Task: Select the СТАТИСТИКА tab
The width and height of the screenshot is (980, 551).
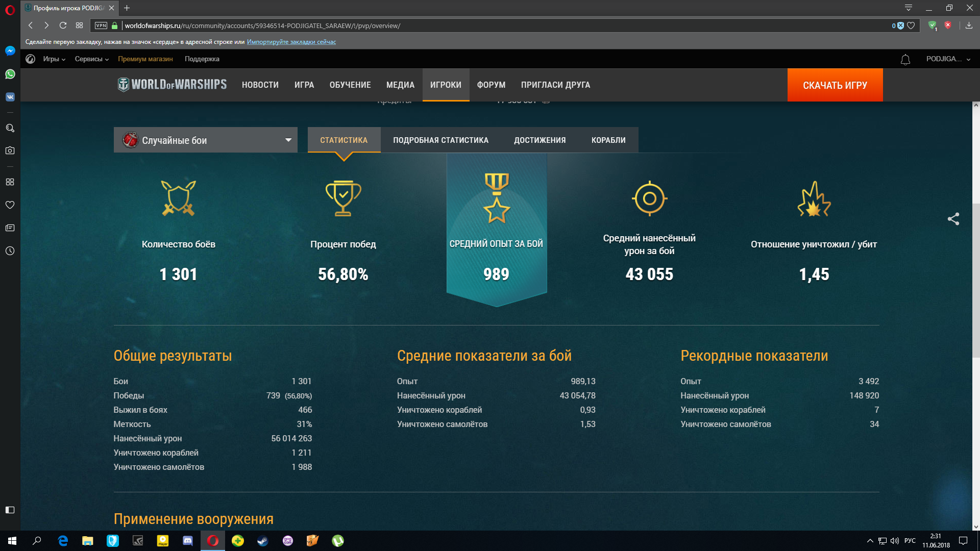Action: [x=344, y=140]
